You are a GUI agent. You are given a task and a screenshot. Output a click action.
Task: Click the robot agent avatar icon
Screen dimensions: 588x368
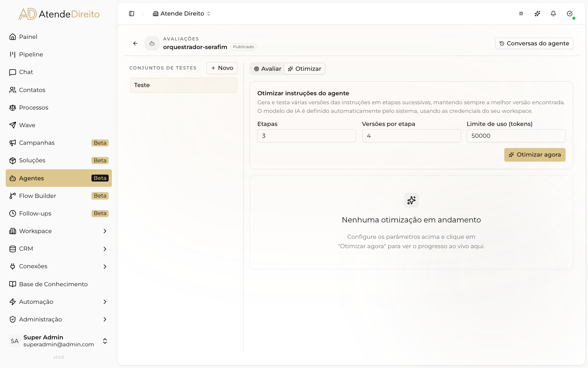[x=152, y=43]
